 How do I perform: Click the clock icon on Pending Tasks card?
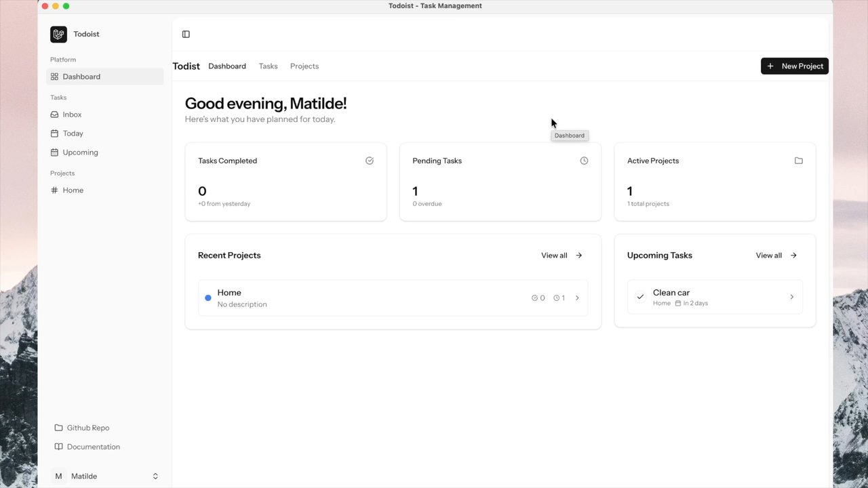click(x=584, y=161)
